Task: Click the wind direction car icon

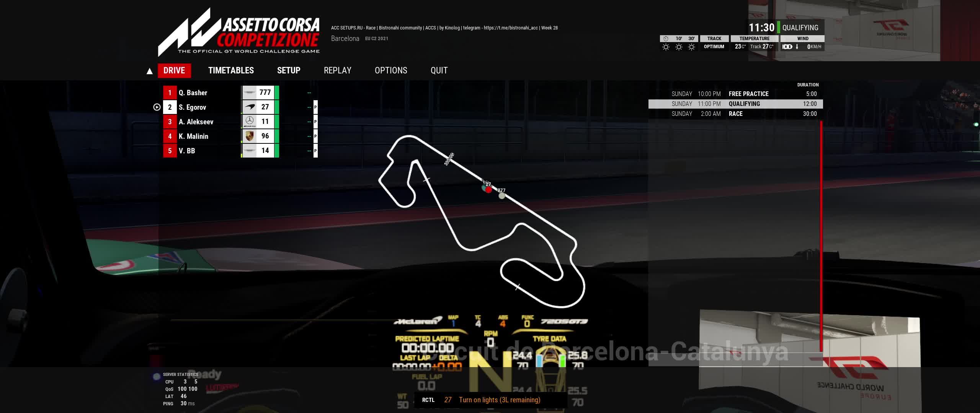Action: point(787,47)
